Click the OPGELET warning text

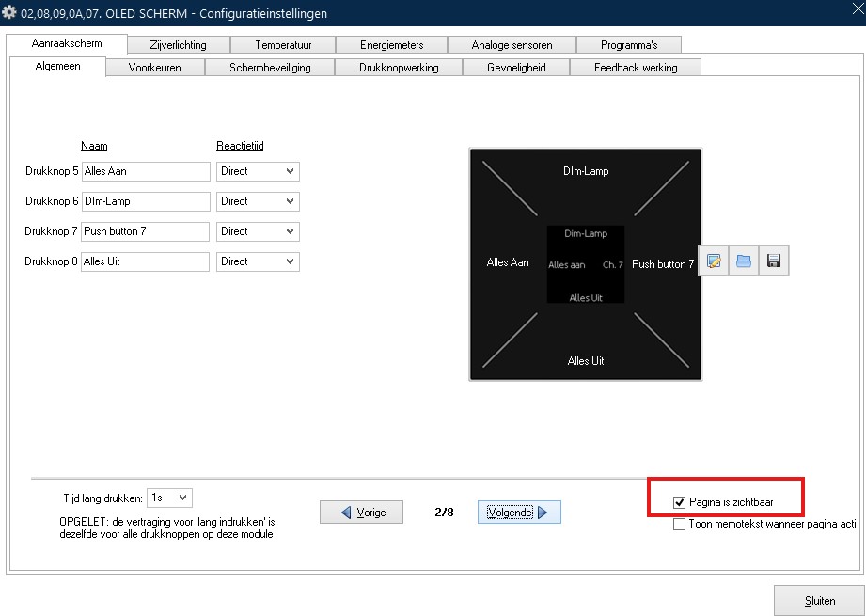tap(167, 529)
